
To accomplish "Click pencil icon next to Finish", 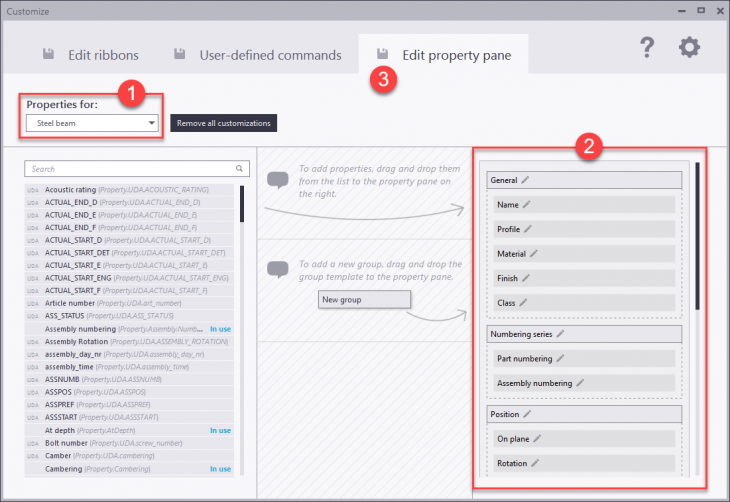I will [x=526, y=278].
